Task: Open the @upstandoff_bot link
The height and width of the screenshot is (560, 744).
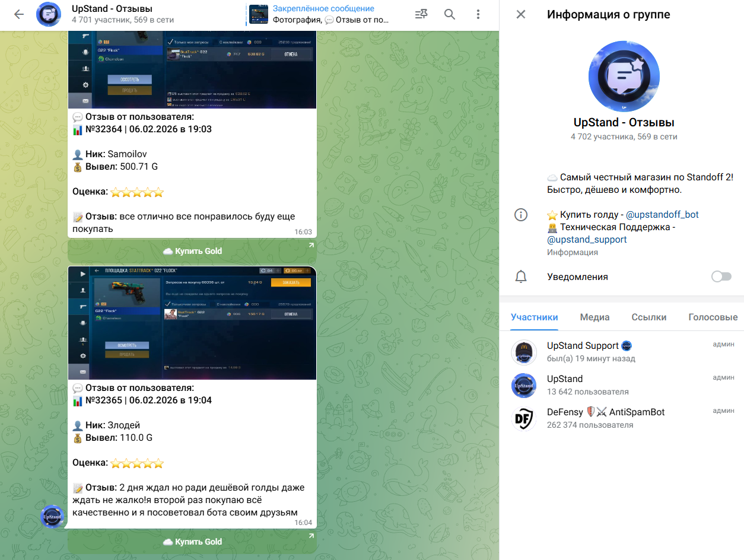Action: pos(662,214)
